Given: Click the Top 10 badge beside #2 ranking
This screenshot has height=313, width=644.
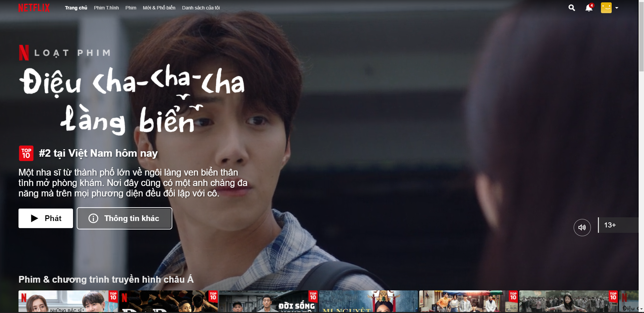Looking at the screenshot, I should tap(26, 153).
